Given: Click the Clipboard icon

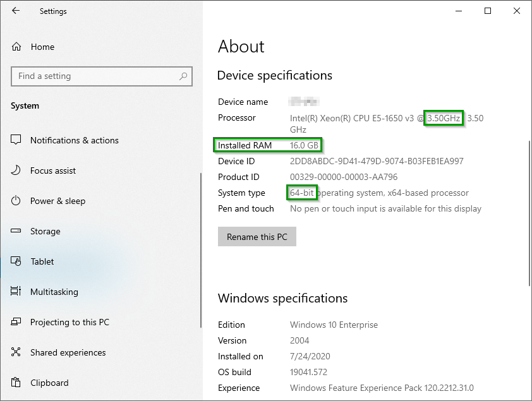Looking at the screenshot, I should click(17, 383).
